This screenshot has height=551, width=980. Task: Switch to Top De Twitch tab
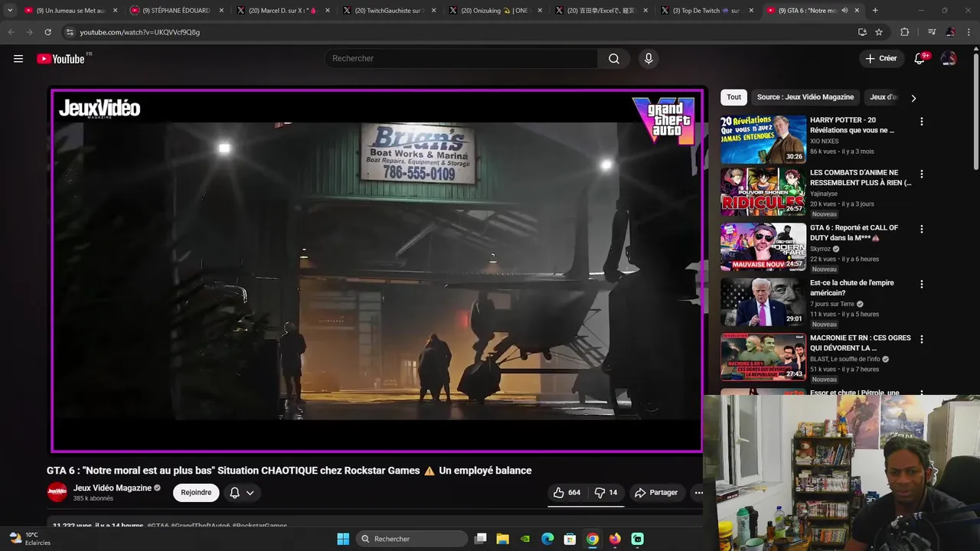tap(706, 11)
